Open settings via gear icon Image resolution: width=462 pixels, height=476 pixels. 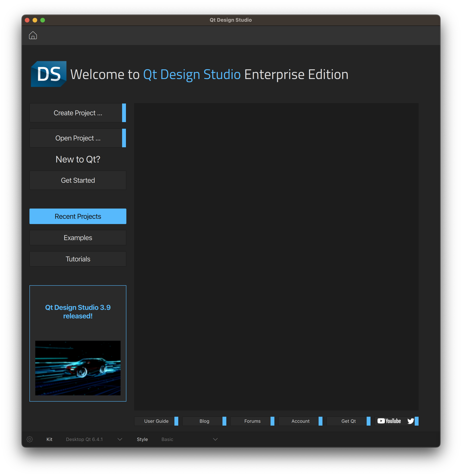(30, 439)
